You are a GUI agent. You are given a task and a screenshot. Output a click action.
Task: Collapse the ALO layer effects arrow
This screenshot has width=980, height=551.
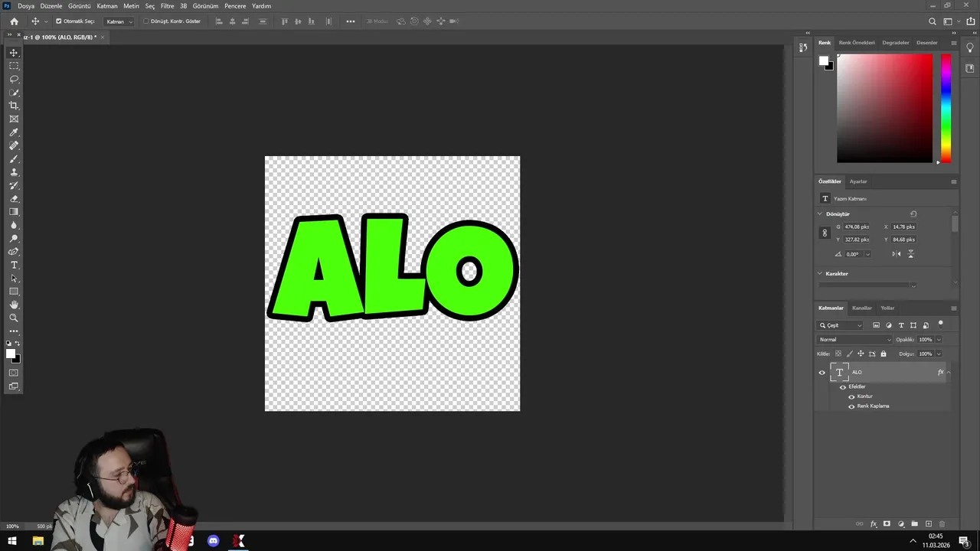[x=949, y=373]
